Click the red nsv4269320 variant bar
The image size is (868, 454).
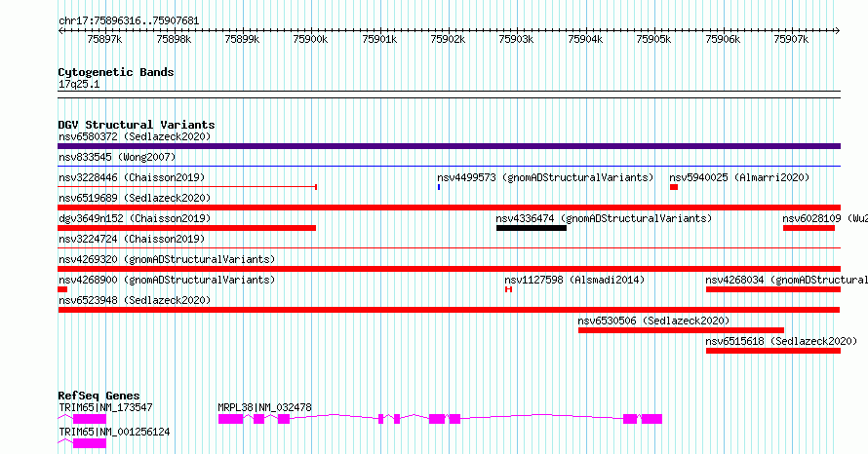(449, 269)
